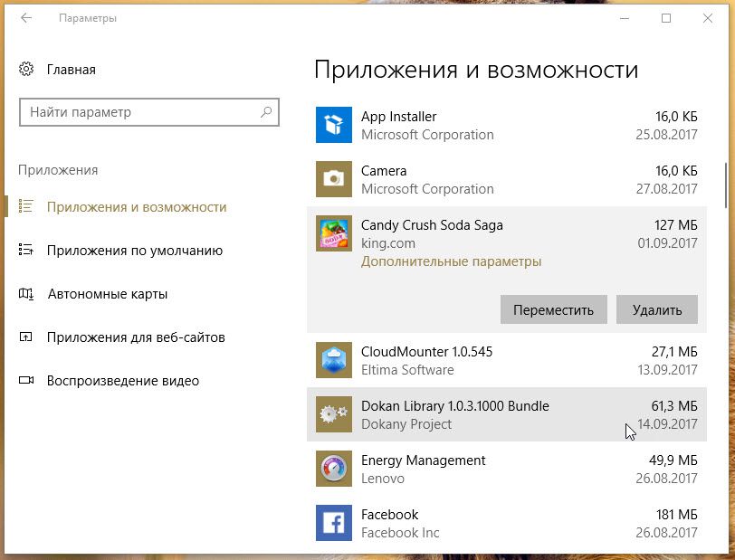
Task: Open Приложения для веб-сайтов section
Action: pyautogui.click(x=136, y=337)
